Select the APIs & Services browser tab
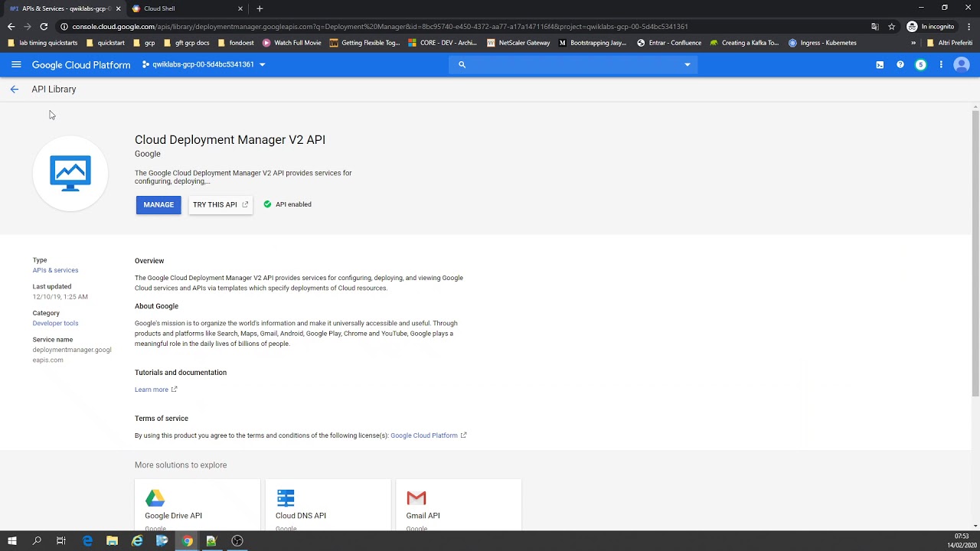Viewport: 980px width, 551px height. coord(63,8)
